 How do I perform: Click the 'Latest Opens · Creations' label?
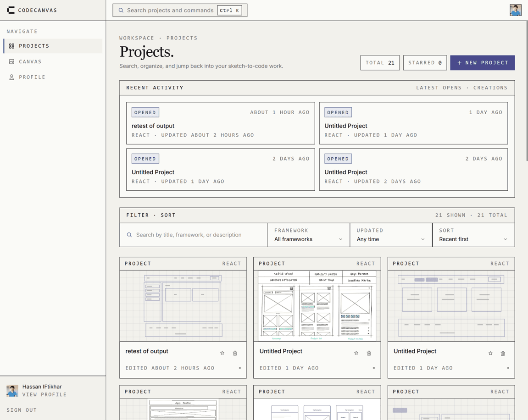click(461, 88)
